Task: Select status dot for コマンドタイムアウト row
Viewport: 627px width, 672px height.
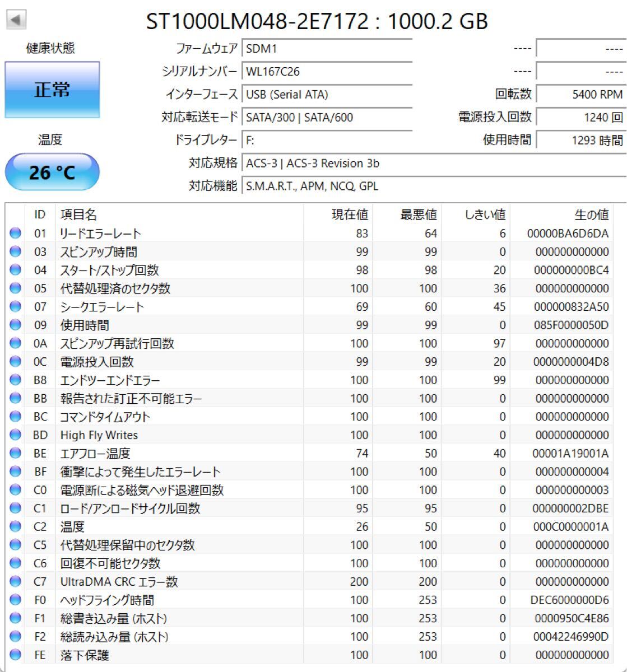Action: pyautogui.click(x=15, y=417)
